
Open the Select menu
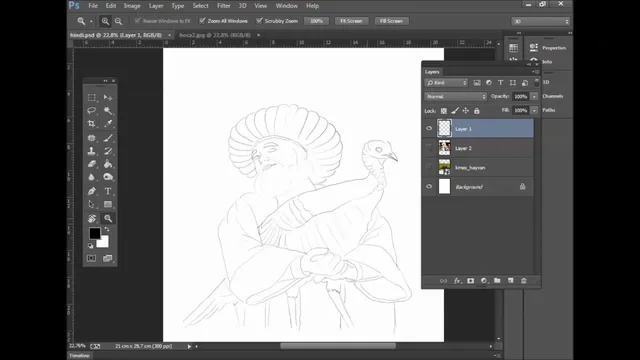pos(200,6)
